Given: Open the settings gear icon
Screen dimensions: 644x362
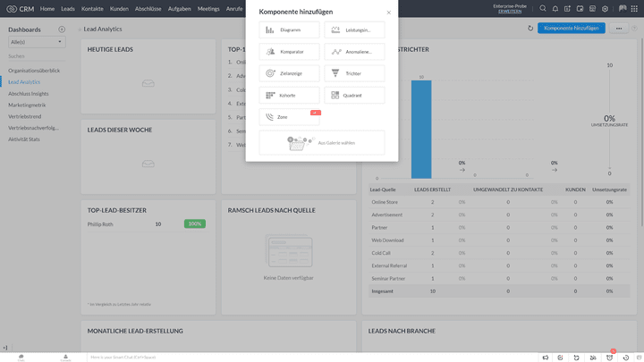Looking at the screenshot, I should (605, 8).
